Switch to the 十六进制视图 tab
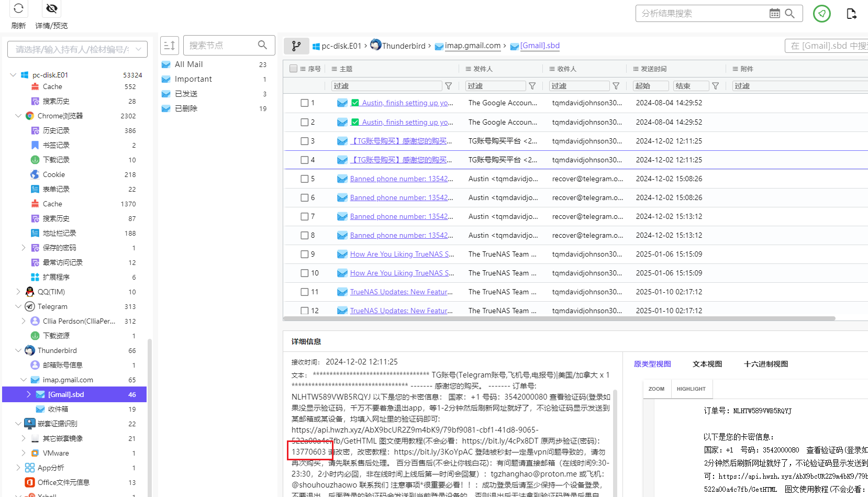868x497 pixels. pos(766,364)
